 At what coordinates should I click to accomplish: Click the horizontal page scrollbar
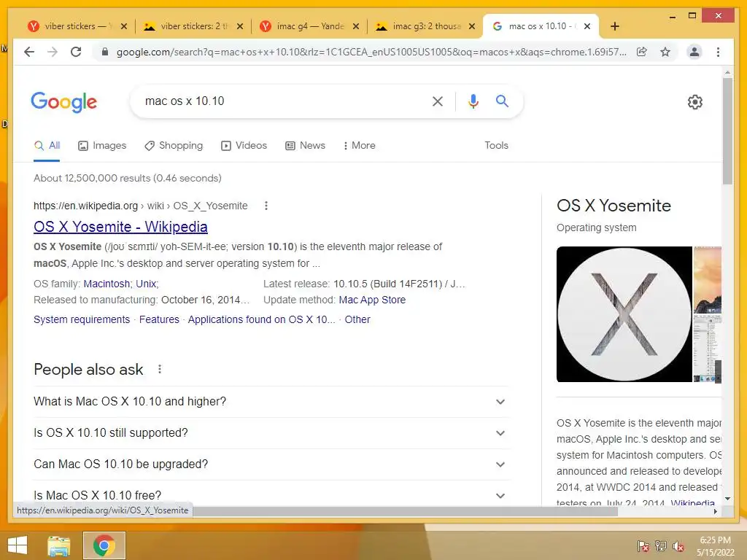[405, 511]
